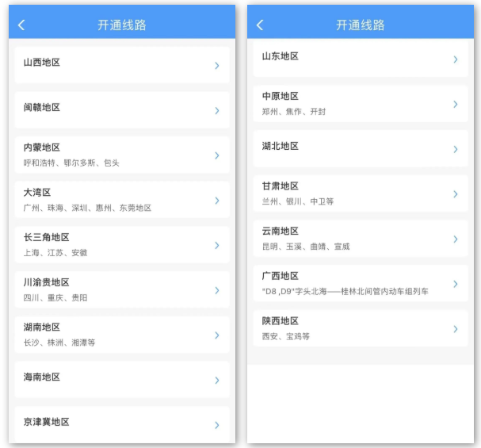Click chevron arrow beside 海南地区
This screenshot has width=481, height=448.
pos(216,380)
